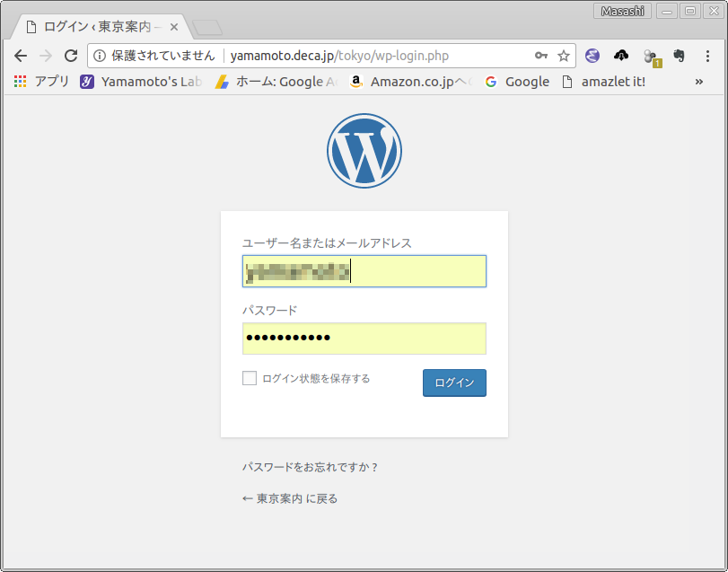Click the browser forward arrow
The image size is (728, 572).
[46, 57]
